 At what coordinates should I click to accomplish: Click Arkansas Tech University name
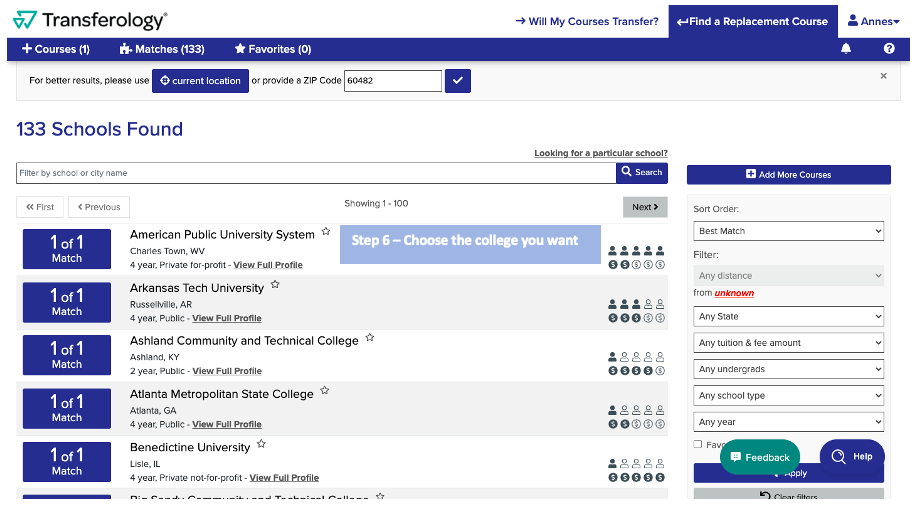point(197,288)
